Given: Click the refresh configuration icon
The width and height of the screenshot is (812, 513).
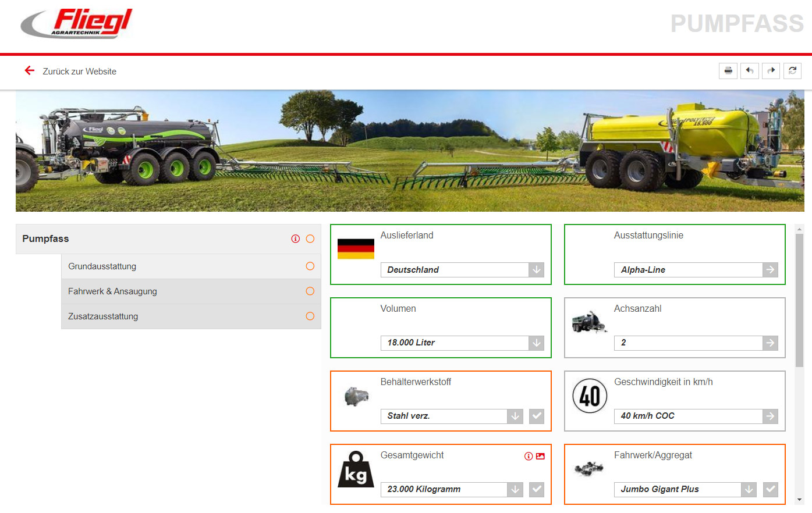Looking at the screenshot, I should click(792, 71).
